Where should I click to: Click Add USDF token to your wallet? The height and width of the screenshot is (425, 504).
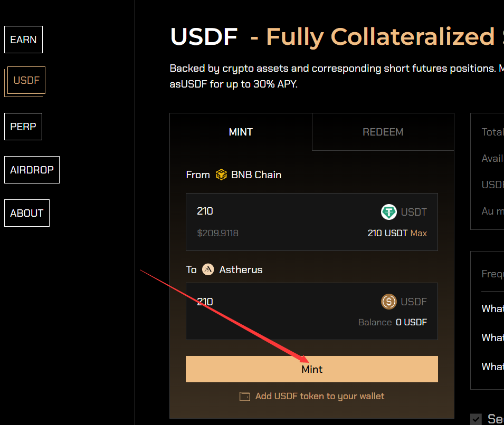click(320, 396)
